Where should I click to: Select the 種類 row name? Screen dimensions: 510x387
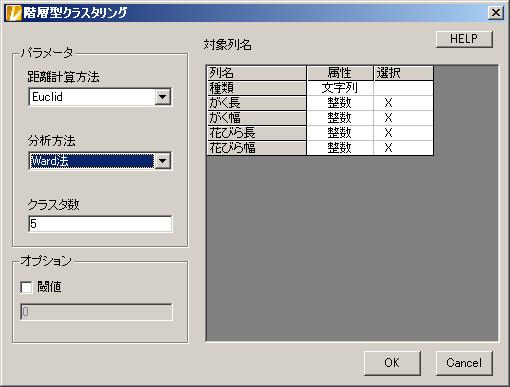click(x=256, y=88)
